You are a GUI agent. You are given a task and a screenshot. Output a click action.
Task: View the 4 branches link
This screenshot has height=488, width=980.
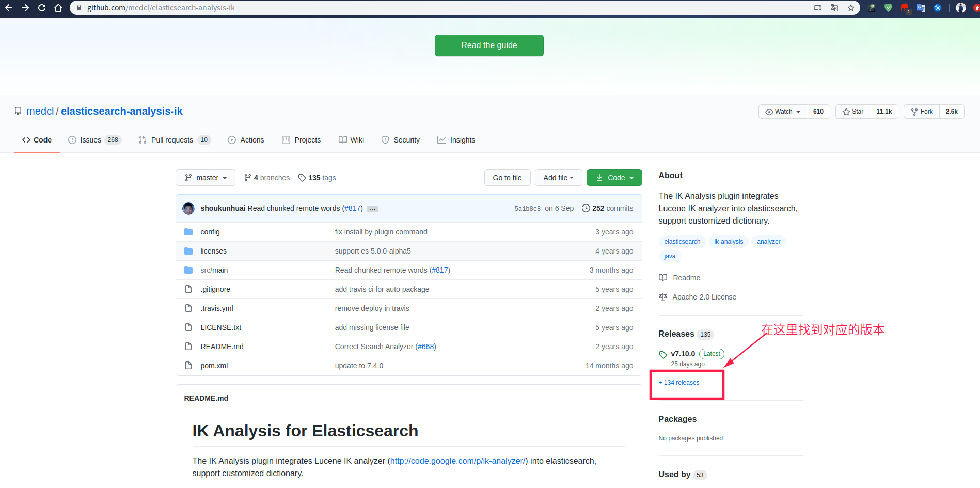pyautogui.click(x=267, y=178)
